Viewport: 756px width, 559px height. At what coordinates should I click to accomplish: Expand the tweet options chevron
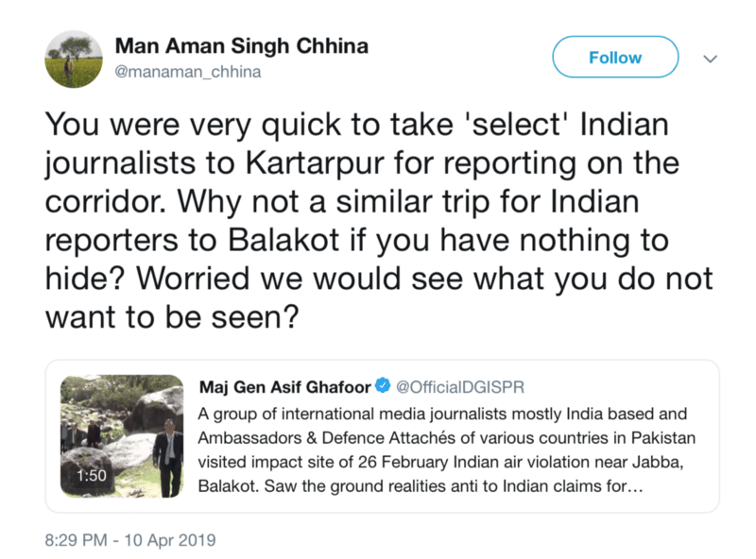[712, 59]
